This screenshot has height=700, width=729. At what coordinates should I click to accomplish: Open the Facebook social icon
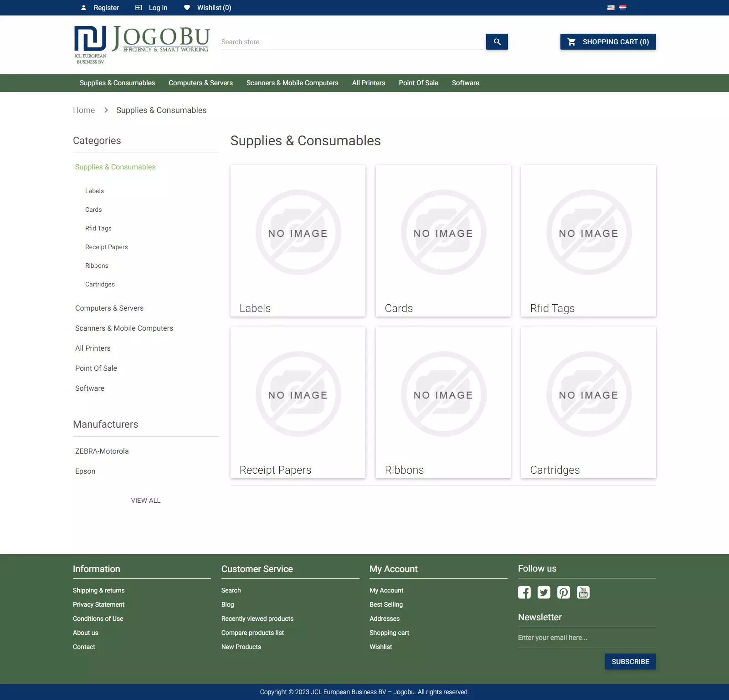pyautogui.click(x=524, y=592)
